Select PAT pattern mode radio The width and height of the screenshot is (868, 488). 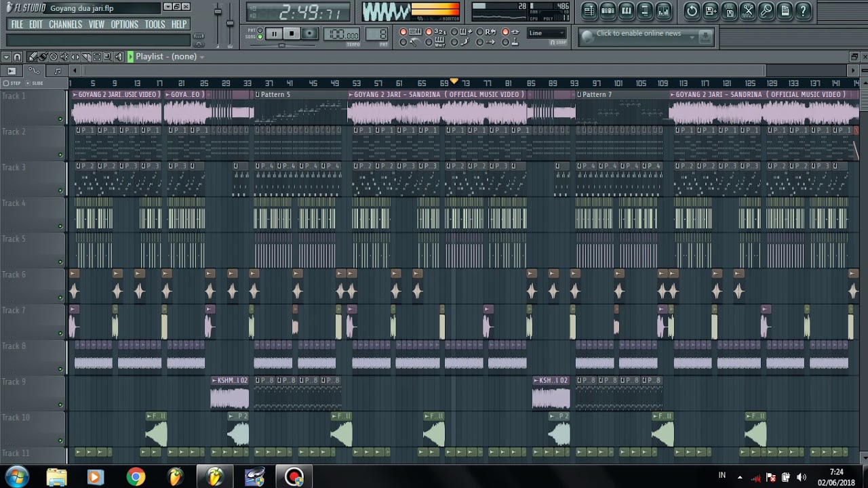click(260, 30)
